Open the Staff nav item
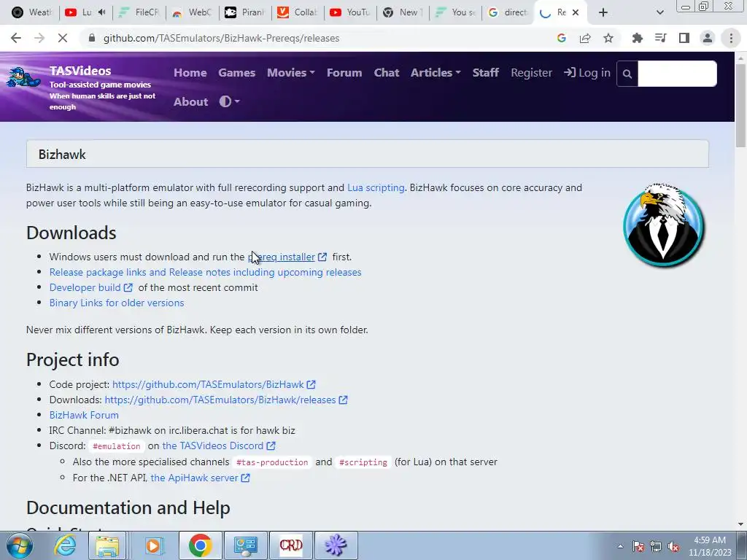 [x=485, y=73]
